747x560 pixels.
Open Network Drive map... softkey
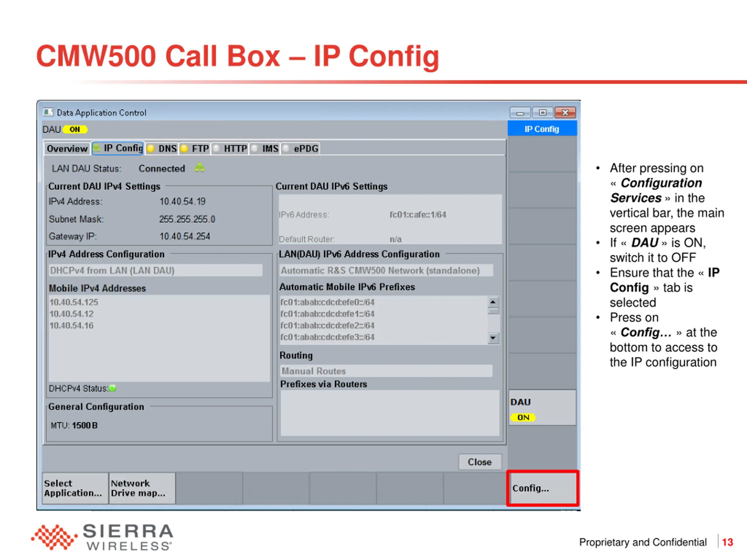coord(142,488)
